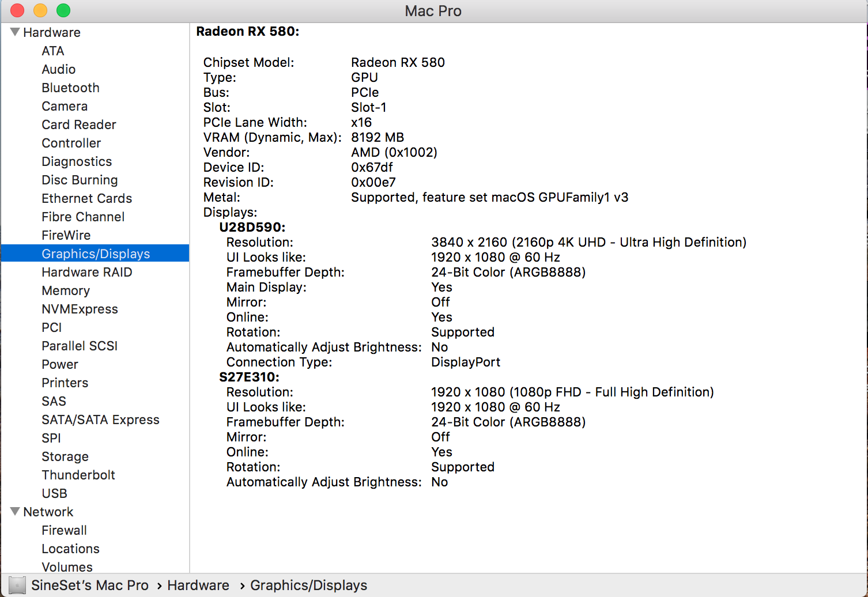
Task: Click the 0x00e7 revision ID value
Action: tap(373, 182)
